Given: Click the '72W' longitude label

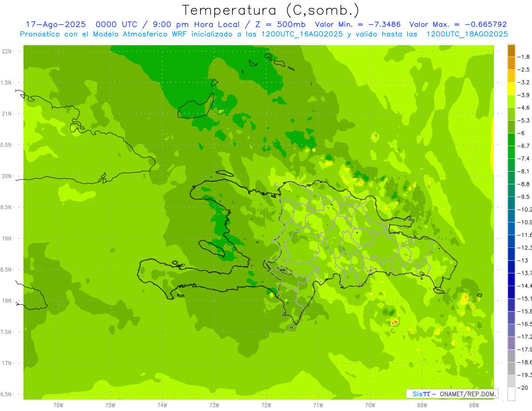Looking at the screenshot, I should click(x=266, y=405).
